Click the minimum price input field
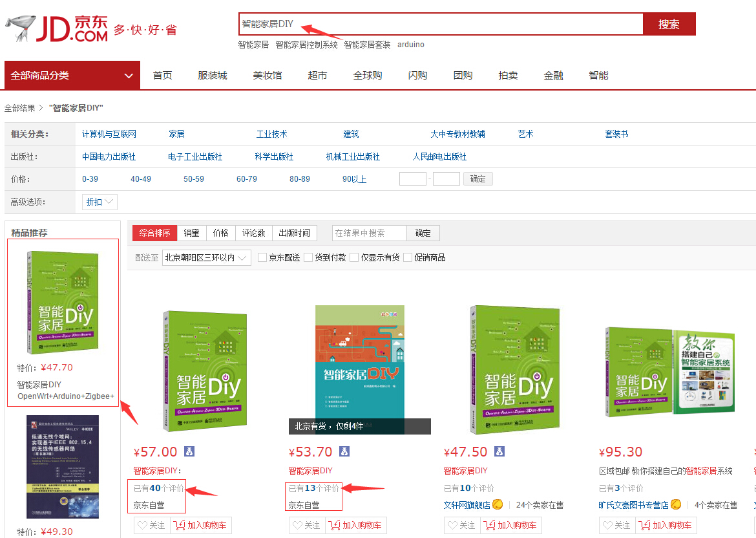 pyautogui.click(x=413, y=179)
